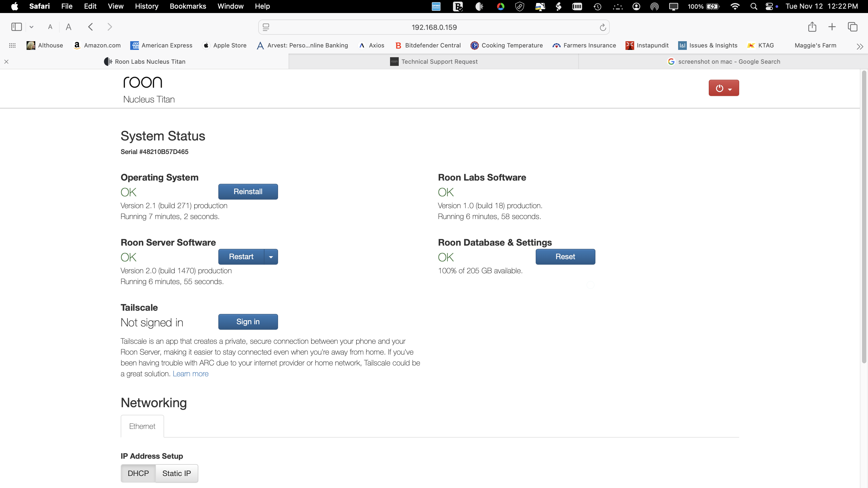Open the Help menu
868x488 pixels.
(262, 7)
